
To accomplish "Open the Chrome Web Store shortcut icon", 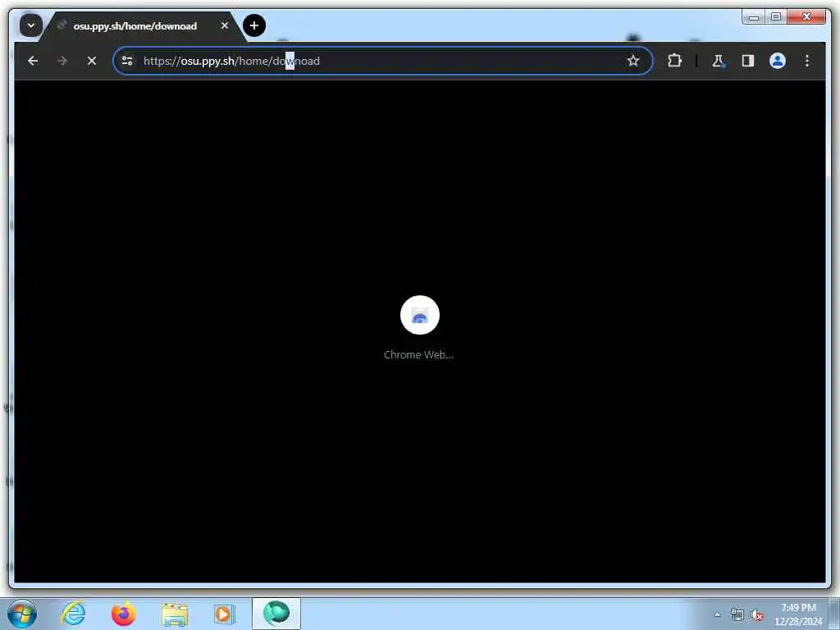I will 419,315.
